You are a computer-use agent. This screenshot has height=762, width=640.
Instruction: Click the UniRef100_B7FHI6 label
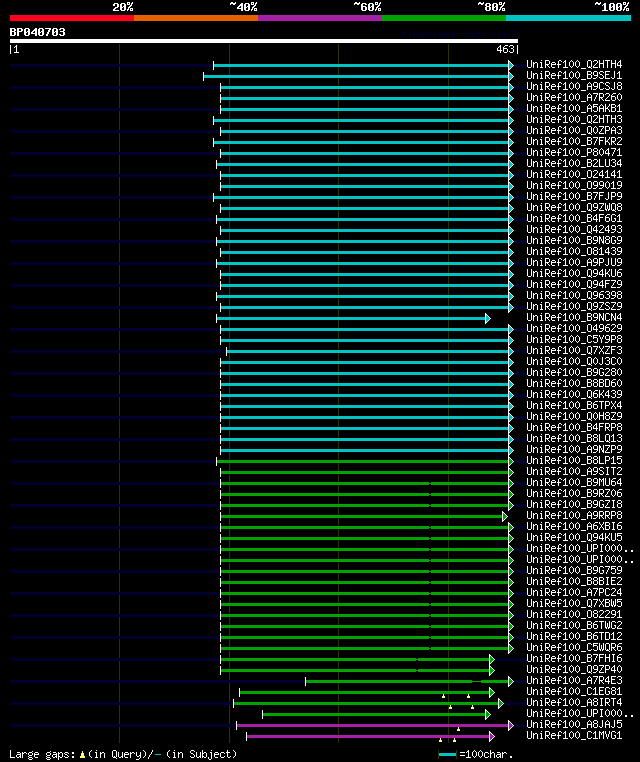[x=574, y=658]
